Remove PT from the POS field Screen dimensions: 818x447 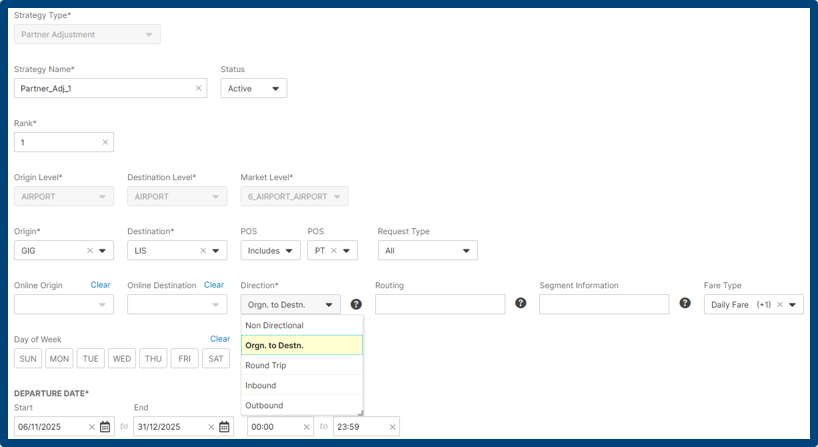(334, 250)
